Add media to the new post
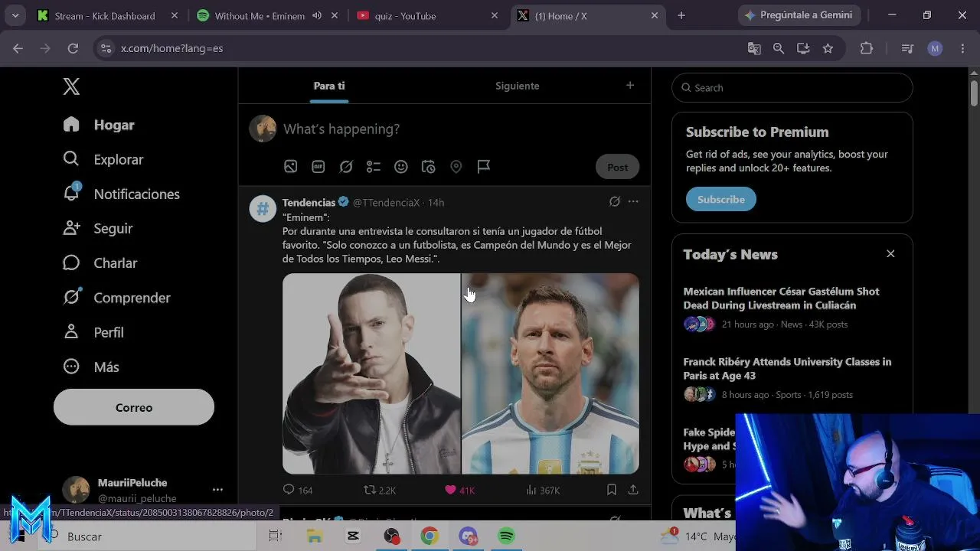The image size is (980, 551). coord(291,167)
